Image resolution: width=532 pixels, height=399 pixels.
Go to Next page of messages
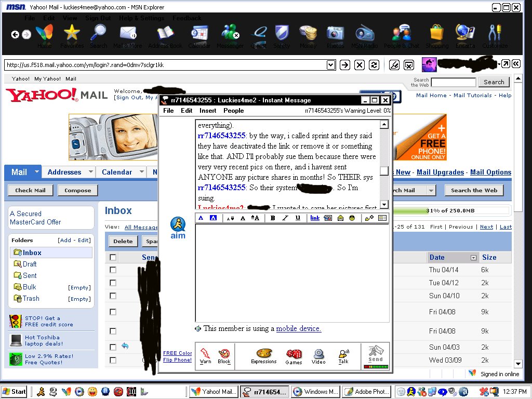click(x=486, y=227)
